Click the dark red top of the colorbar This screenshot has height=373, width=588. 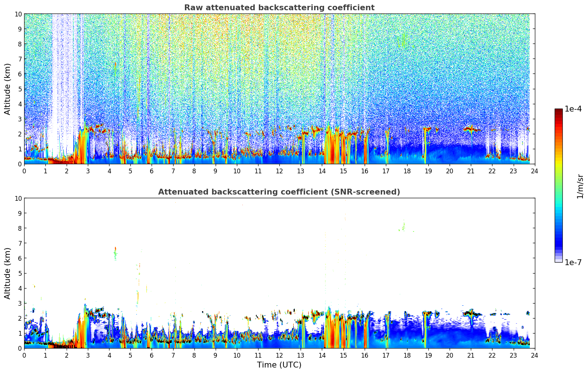[558, 111]
